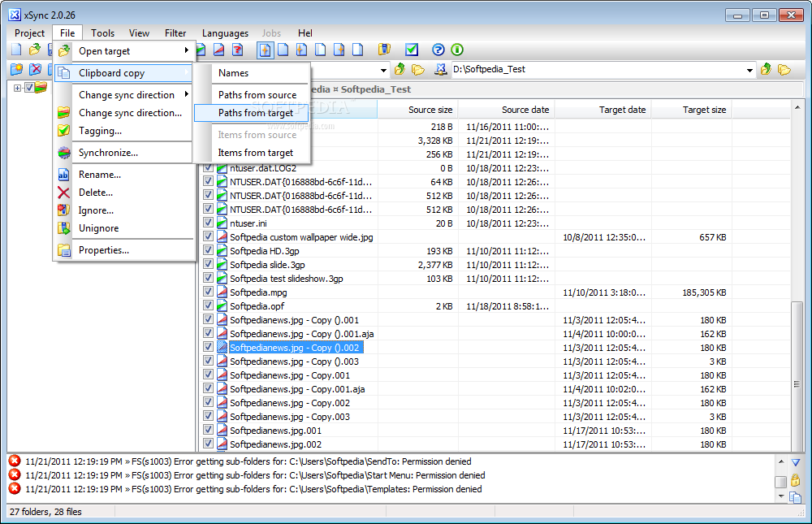Toggle checkbox for Softpedianews.jpg.001

[208, 430]
